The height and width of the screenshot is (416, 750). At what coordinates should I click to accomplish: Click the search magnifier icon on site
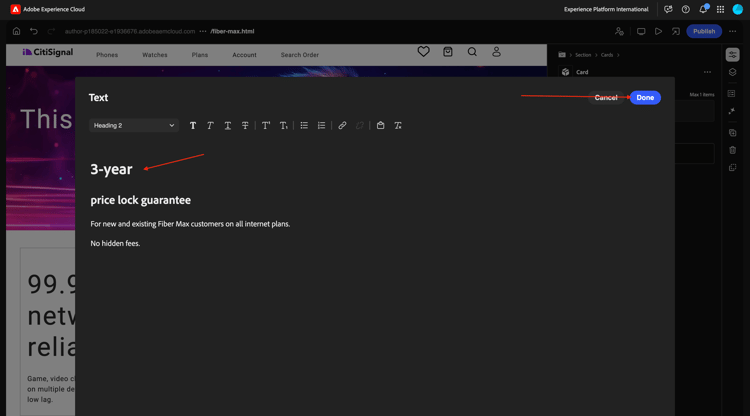(472, 52)
